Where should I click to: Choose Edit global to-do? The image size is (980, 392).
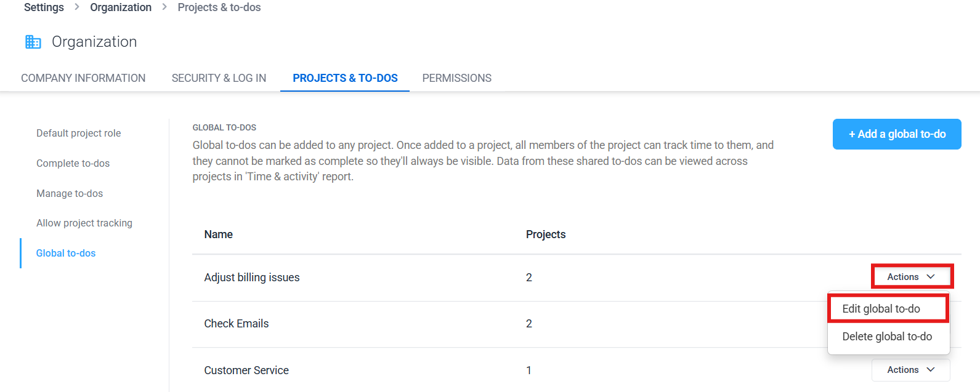[x=888, y=309]
